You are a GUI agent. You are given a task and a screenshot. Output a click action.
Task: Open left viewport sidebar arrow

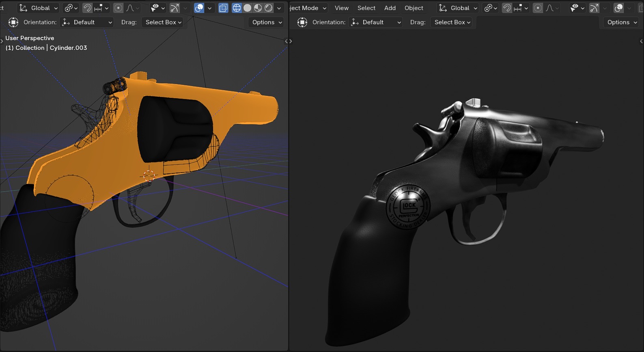pyautogui.click(x=286, y=41)
